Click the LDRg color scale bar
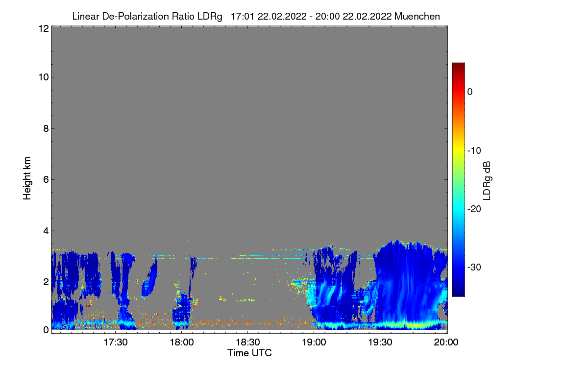This screenshot has width=588, height=392. pos(458,179)
